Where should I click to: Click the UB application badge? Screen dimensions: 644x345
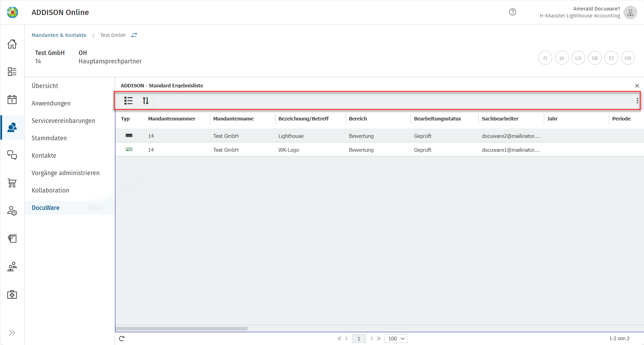point(628,58)
